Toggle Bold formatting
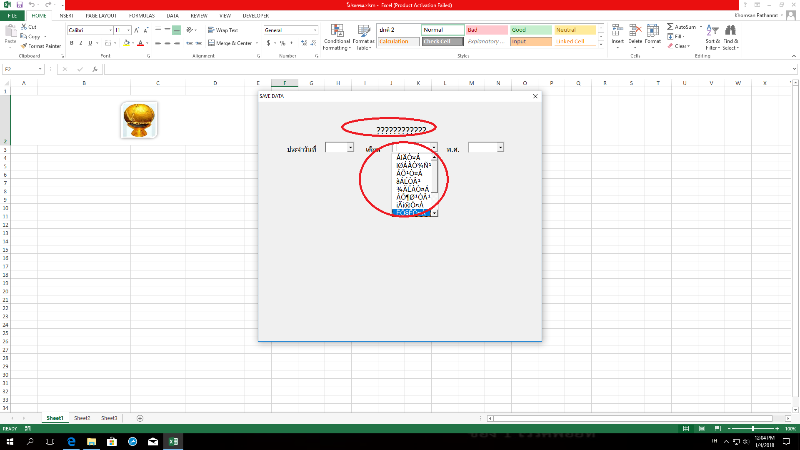The height and width of the screenshot is (450, 800). click(x=71, y=43)
